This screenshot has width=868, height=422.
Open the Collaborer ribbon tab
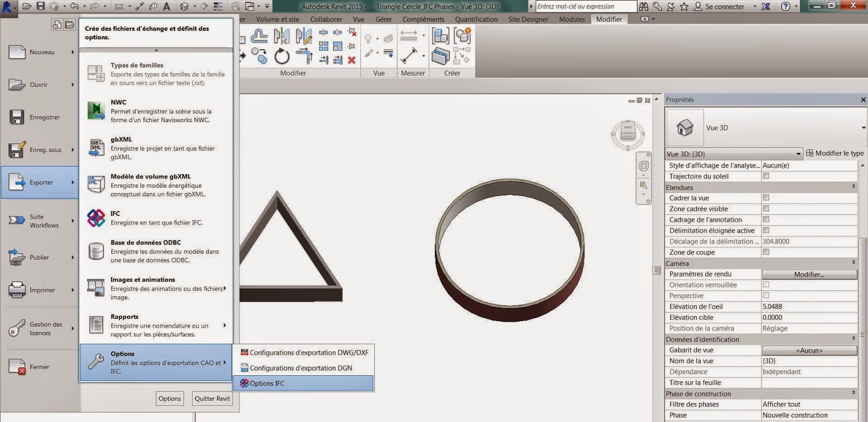[x=326, y=19]
